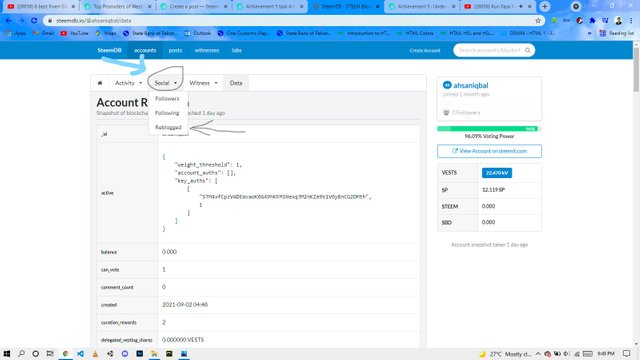The height and width of the screenshot is (360, 640).
Task: Click the created date 2021-09-02 value
Action: (185, 304)
